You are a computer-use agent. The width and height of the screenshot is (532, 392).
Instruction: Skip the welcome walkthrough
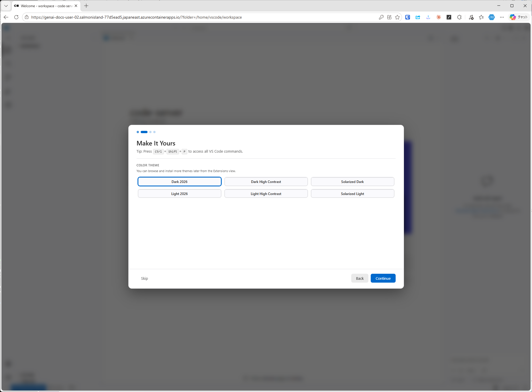(x=144, y=278)
